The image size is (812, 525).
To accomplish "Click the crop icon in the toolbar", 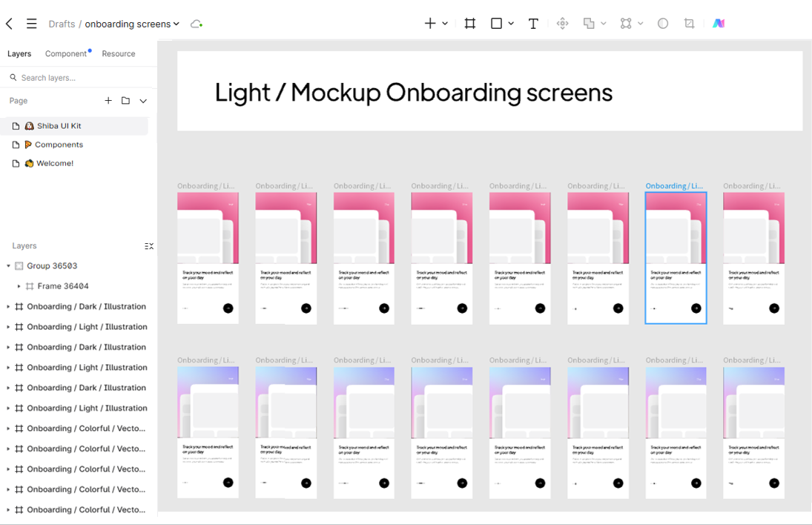I will pos(689,23).
